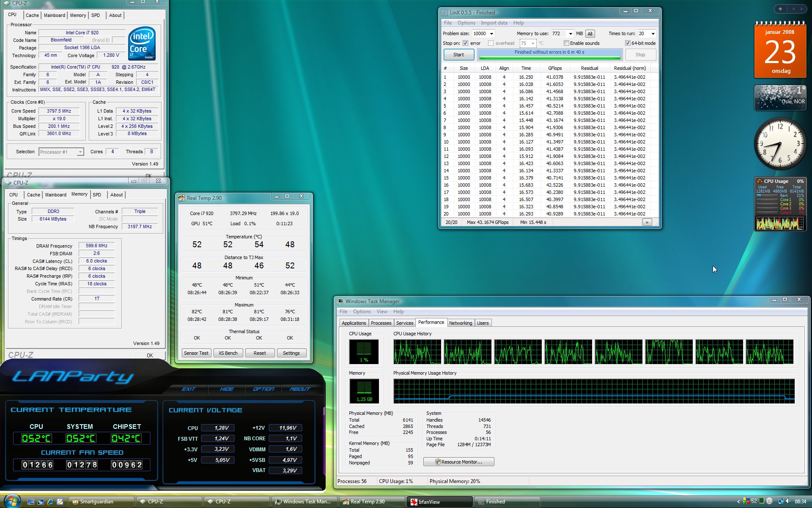The image size is (812, 508).
Task: Click CPU Usage meter in Task Manager
Action: point(364,351)
